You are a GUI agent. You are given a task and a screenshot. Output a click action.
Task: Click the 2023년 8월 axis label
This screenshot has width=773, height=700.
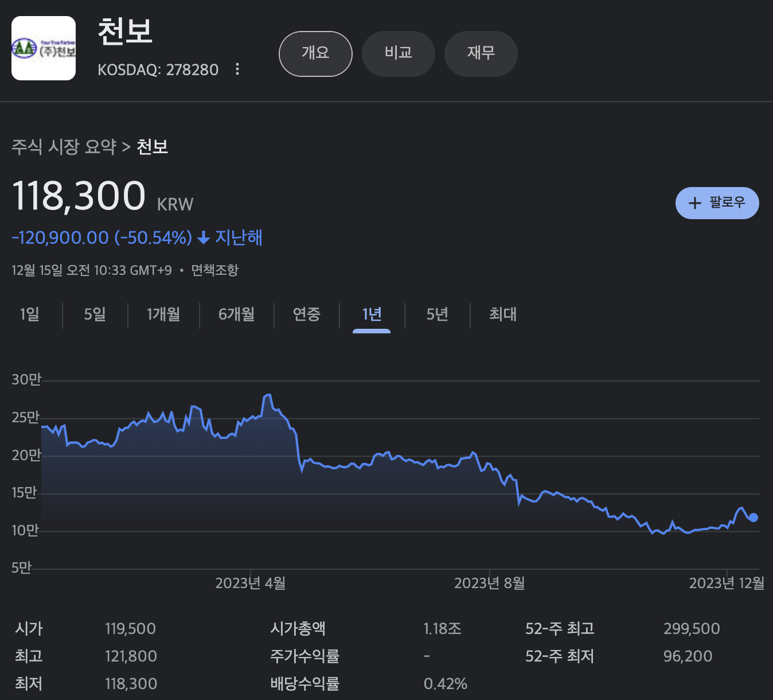click(490, 584)
